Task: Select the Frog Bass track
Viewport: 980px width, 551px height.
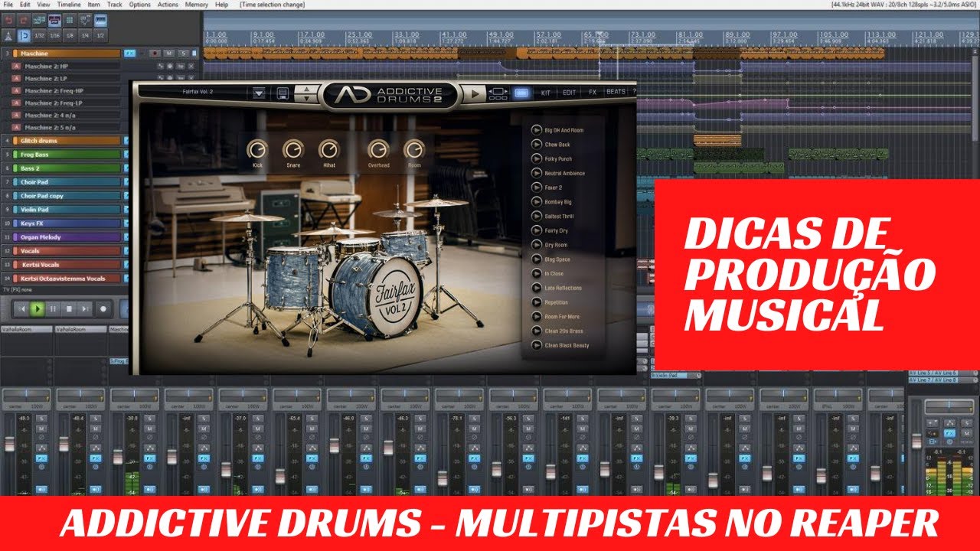Action: 66,155
